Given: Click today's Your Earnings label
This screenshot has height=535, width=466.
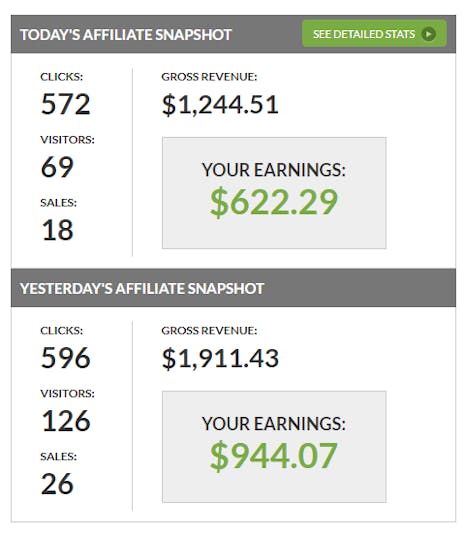Looking at the screenshot, I should [x=274, y=170].
